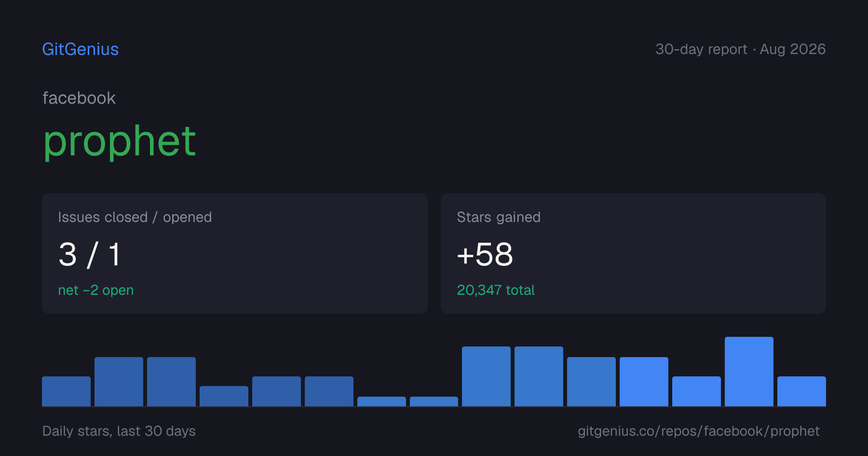Click the "3 / 1" issues value

click(90, 254)
